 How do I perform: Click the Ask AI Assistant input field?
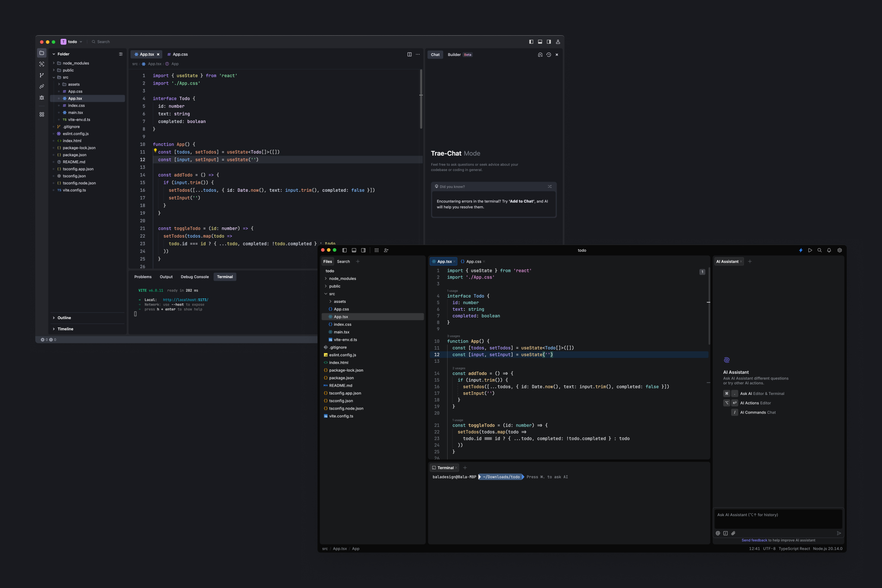[x=778, y=518]
